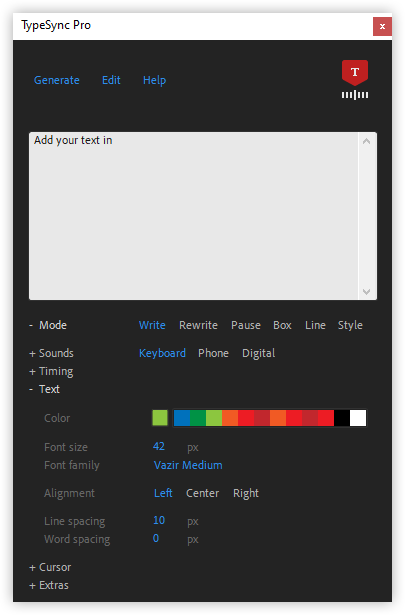Select the Write mode option
The height and width of the screenshot is (615, 405).
tap(152, 325)
